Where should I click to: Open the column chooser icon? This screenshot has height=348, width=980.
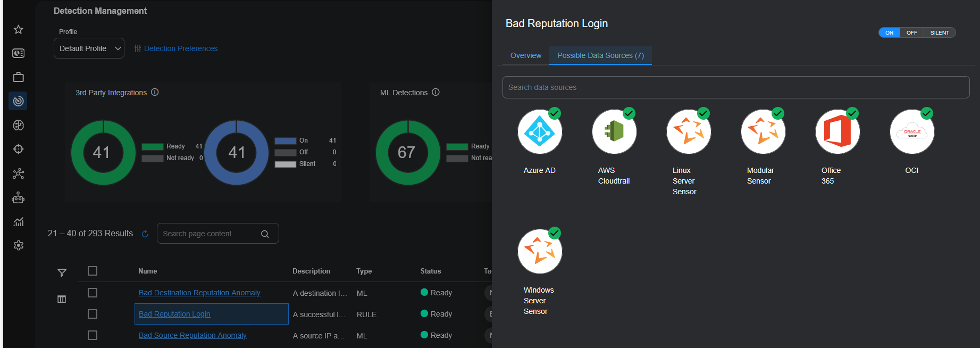tap(62, 299)
